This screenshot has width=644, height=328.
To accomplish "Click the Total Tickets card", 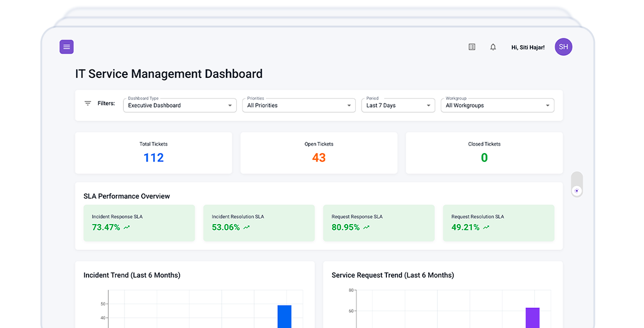I will 154,153.
